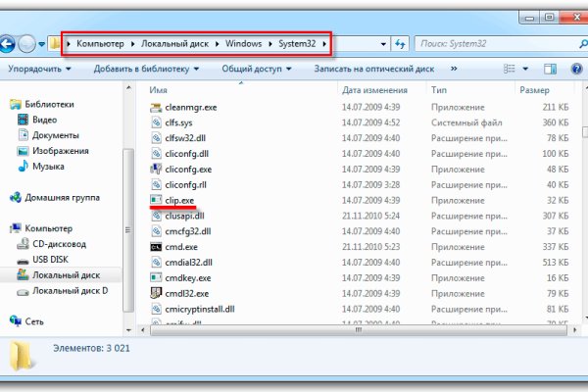Click the refresh button beside address bar
588x392 pixels.
[399, 44]
